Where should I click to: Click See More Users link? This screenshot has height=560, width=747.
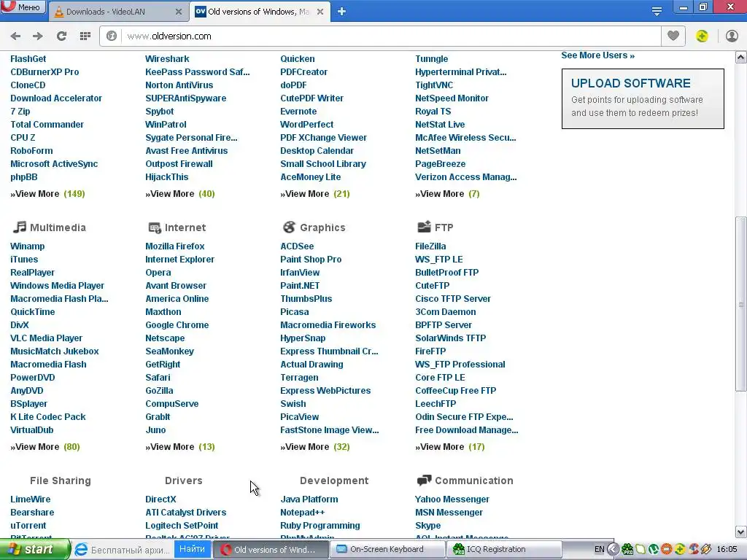(597, 55)
